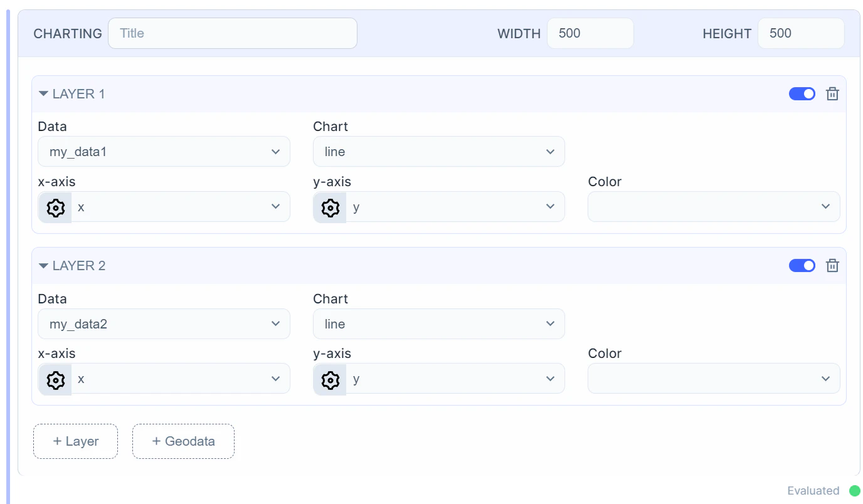The height and width of the screenshot is (504, 863).
Task: Toggle Layer 1 visibility switch
Action: tap(802, 94)
